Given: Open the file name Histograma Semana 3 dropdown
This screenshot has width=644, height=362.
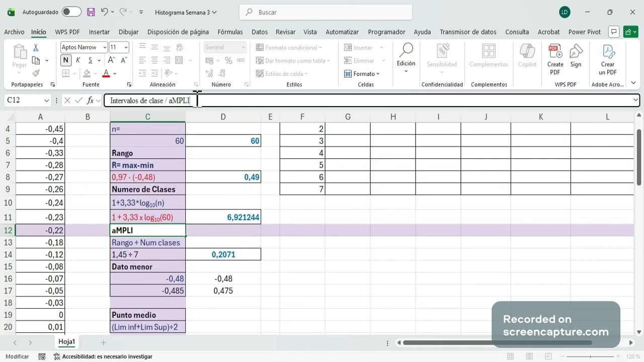Looking at the screenshot, I should click(x=186, y=12).
